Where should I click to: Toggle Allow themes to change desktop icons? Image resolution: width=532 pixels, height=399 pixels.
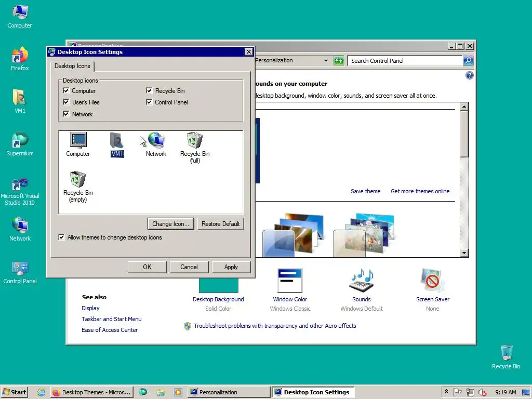(61, 237)
